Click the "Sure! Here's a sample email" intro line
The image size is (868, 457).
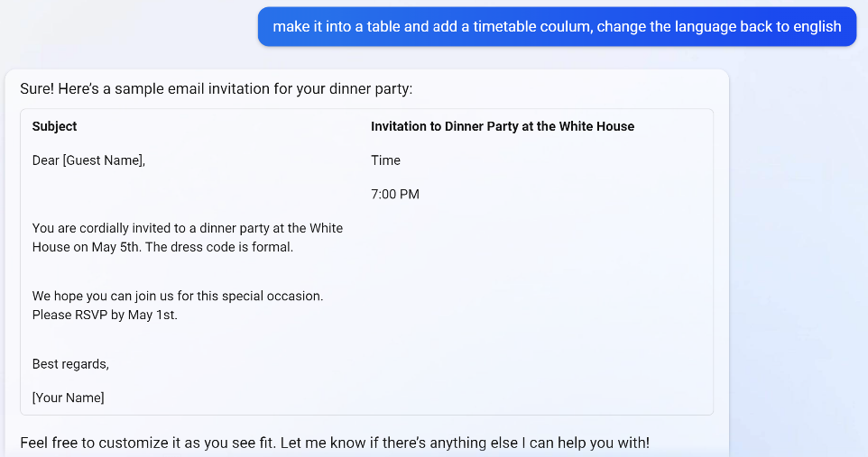point(216,88)
